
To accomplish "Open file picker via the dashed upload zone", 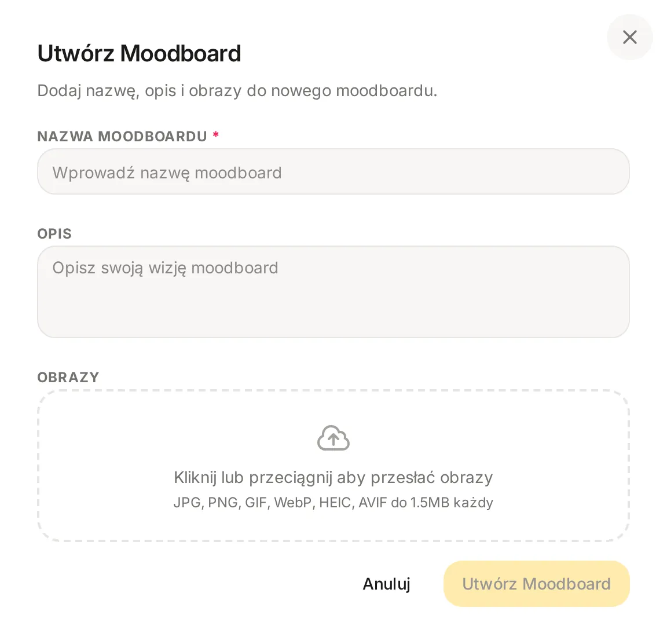I will click(x=333, y=466).
